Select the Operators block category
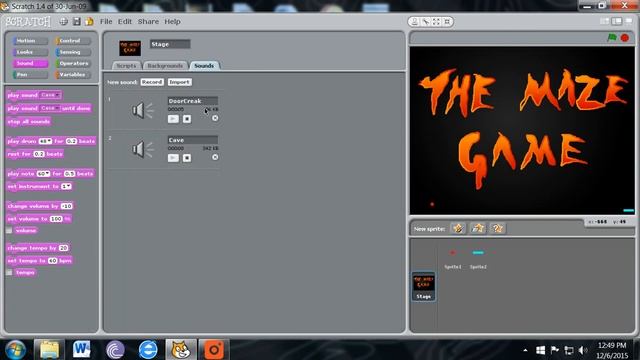 [x=73, y=64]
